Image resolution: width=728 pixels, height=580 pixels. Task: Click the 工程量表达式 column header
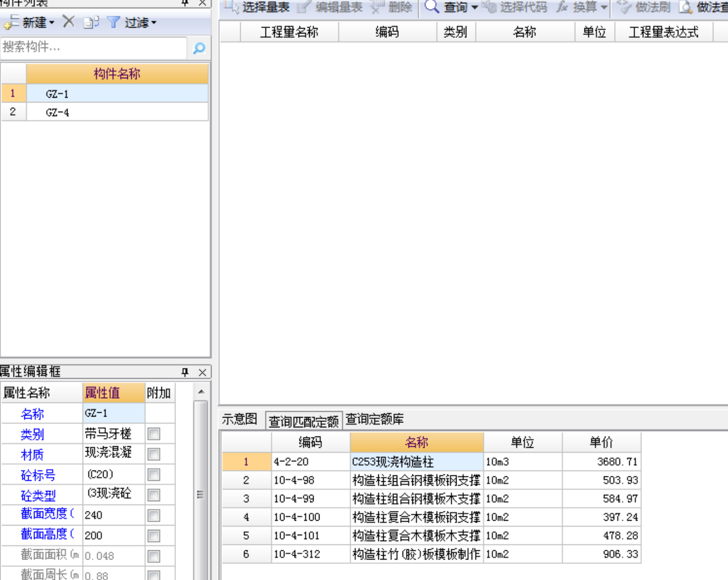click(664, 32)
